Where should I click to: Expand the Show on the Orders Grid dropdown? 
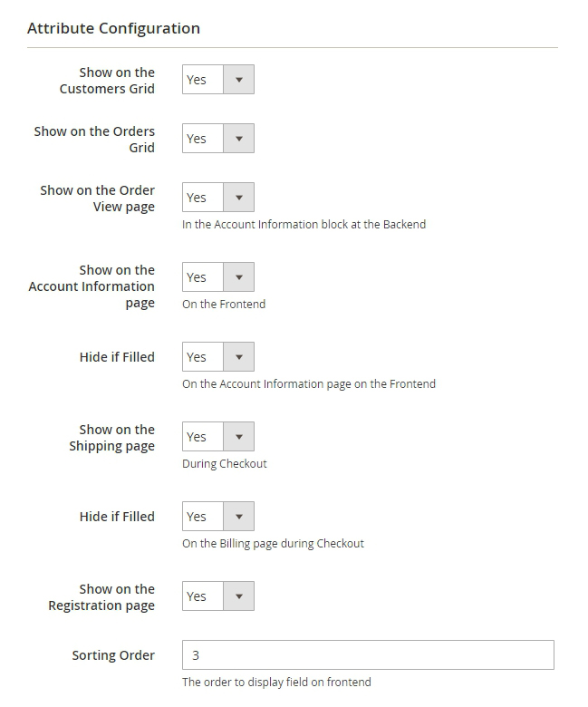pos(218,139)
